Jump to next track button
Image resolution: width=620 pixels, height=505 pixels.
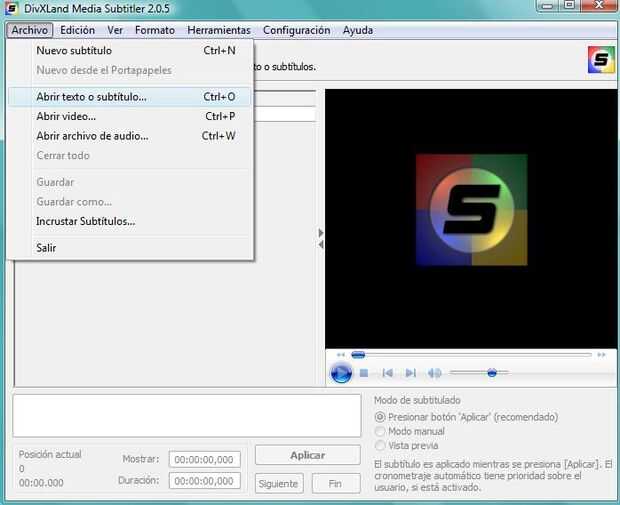[411, 373]
